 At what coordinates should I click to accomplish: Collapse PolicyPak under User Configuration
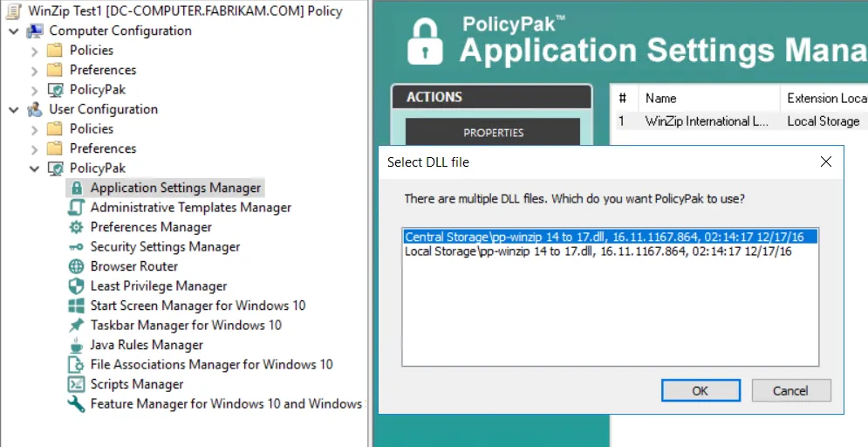click(35, 169)
